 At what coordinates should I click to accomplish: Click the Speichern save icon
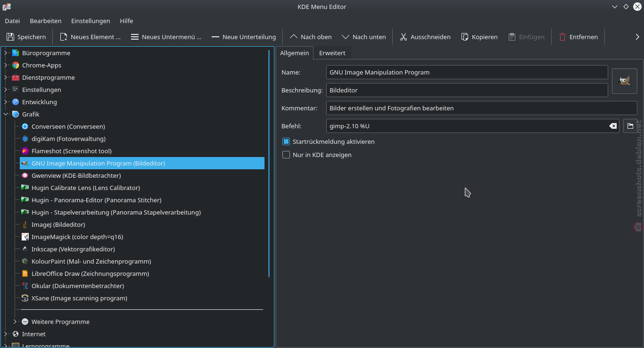(10, 37)
